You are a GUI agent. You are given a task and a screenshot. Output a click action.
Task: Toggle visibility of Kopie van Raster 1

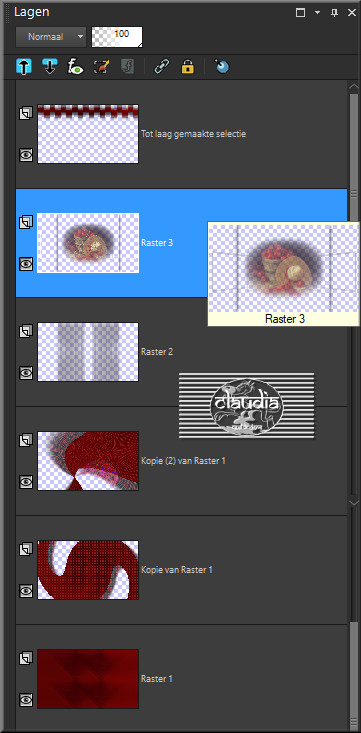(x=26, y=591)
